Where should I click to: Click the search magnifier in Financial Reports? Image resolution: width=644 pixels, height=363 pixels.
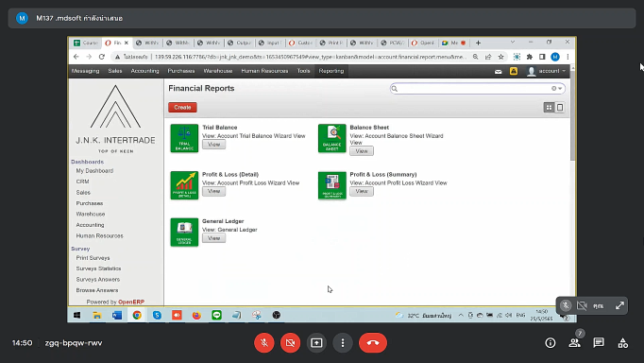[395, 88]
